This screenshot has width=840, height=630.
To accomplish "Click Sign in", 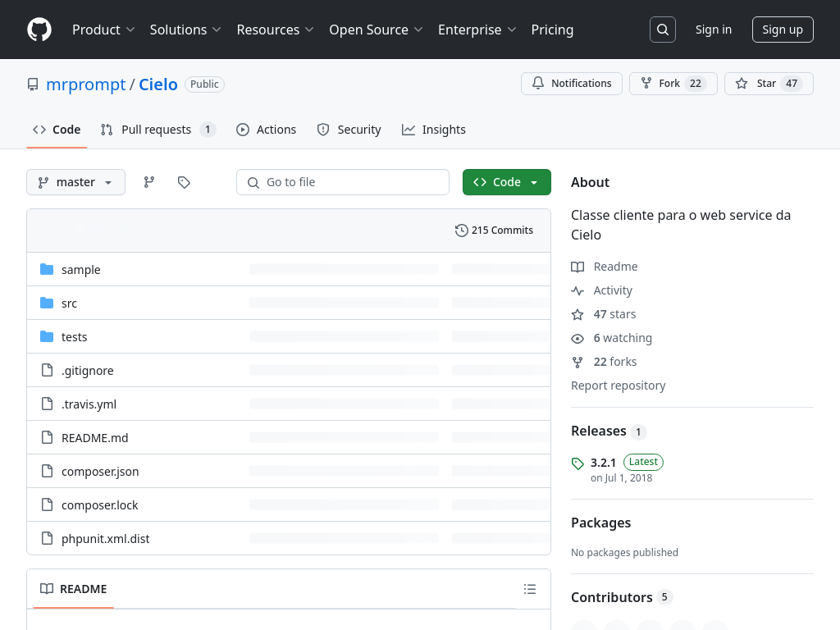I will (713, 30).
